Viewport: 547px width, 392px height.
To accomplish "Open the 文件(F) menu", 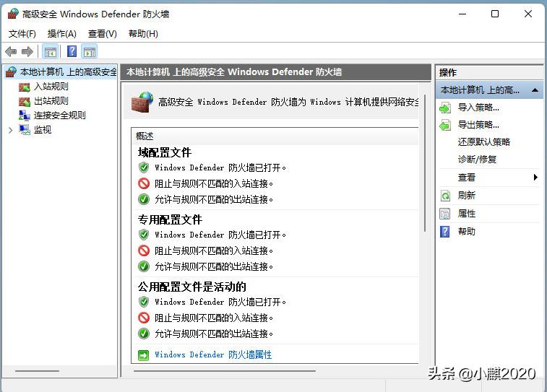I will [x=22, y=34].
